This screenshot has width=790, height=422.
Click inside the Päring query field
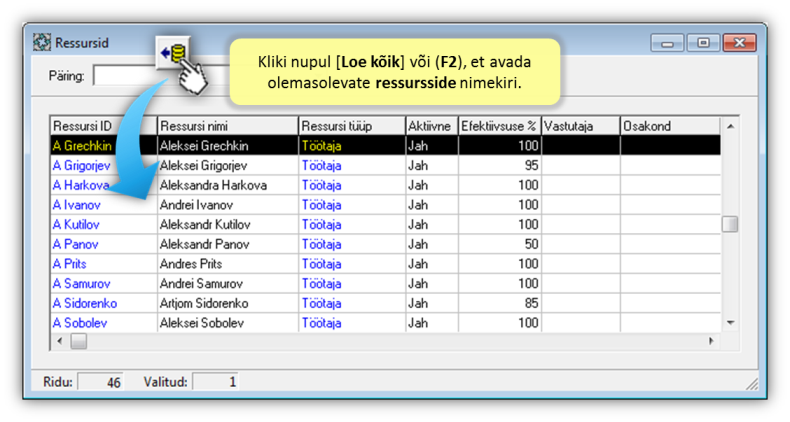coord(123,76)
